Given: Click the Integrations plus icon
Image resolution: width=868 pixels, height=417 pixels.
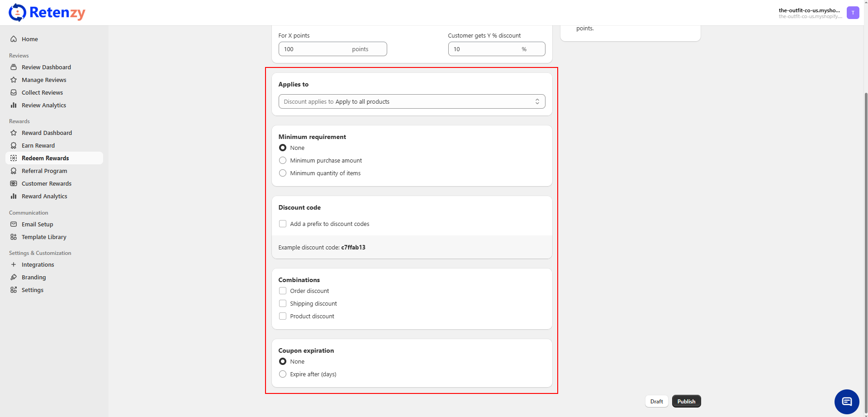Looking at the screenshot, I should point(14,264).
